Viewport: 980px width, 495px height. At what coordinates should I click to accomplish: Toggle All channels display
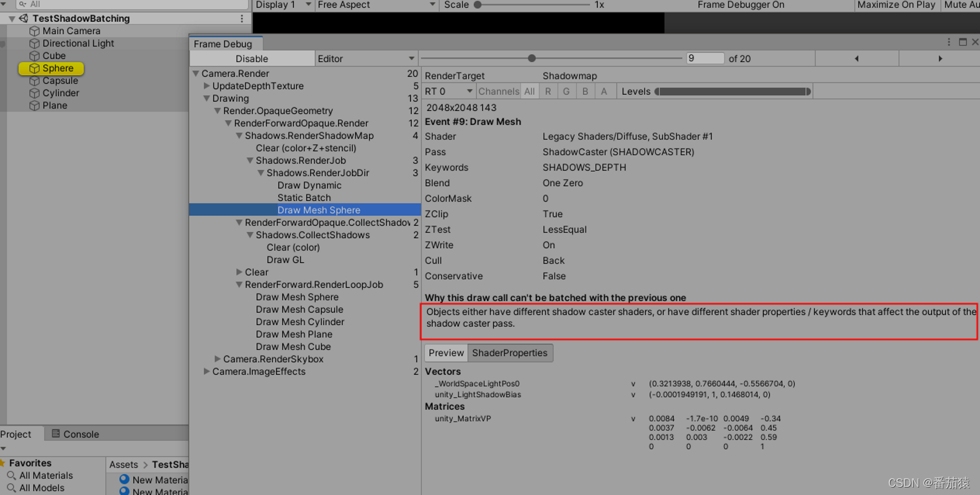click(x=529, y=91)
